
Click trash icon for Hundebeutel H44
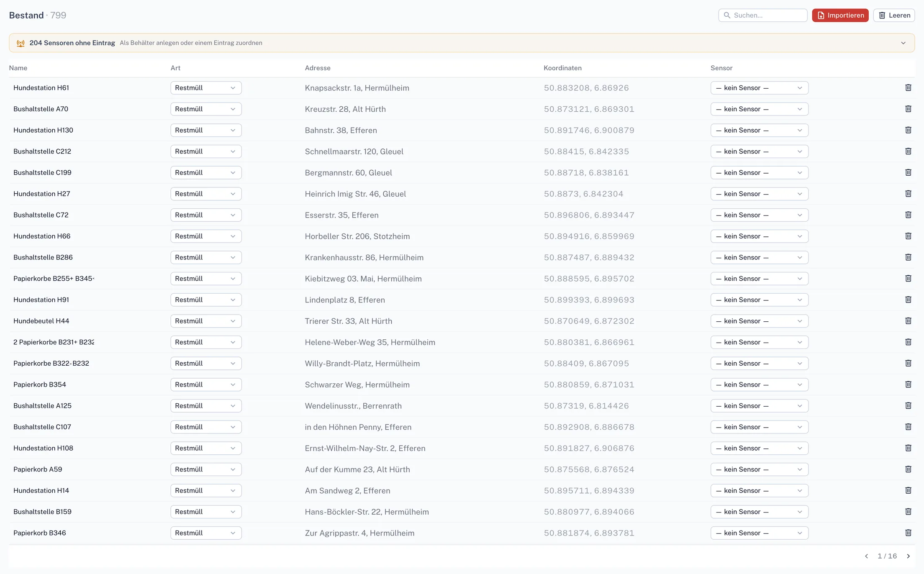(x=908, y=321)
